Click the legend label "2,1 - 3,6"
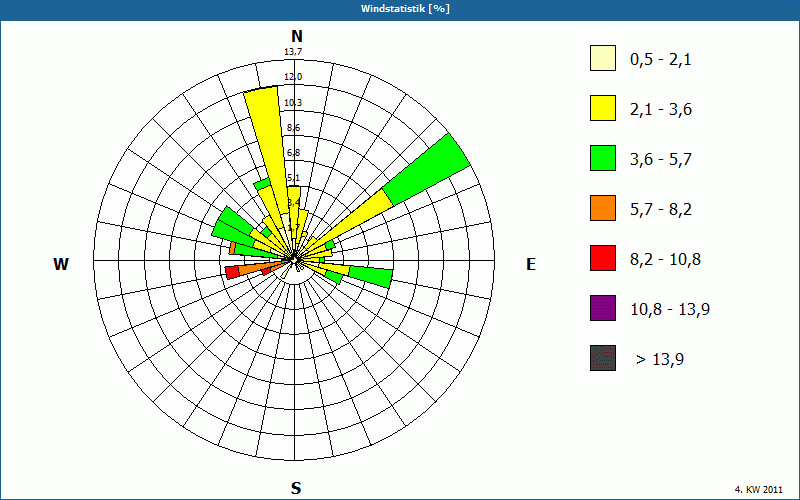Viewport: 800px width, 500px height. (x=661, y=110)
